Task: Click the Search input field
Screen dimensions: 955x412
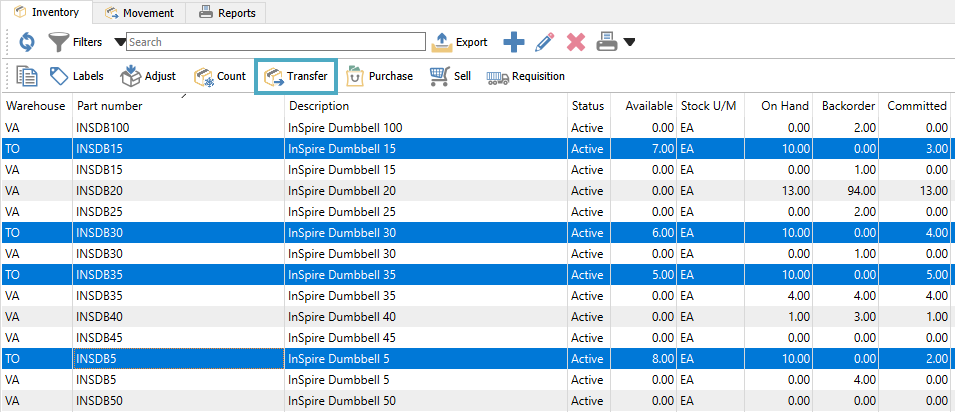Action: point(276,42)
